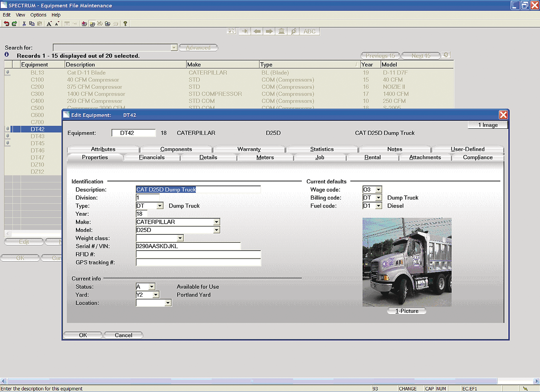The height and width of the screenshot is (392, 540).
Task: Open the Type dropdown (DT)
Action: click(x=160, y=206)
